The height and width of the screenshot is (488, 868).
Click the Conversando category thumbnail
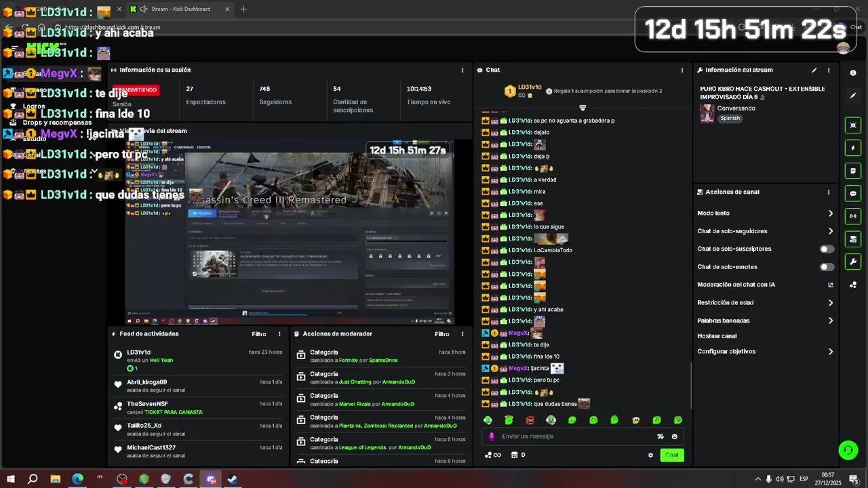(707, 113)
